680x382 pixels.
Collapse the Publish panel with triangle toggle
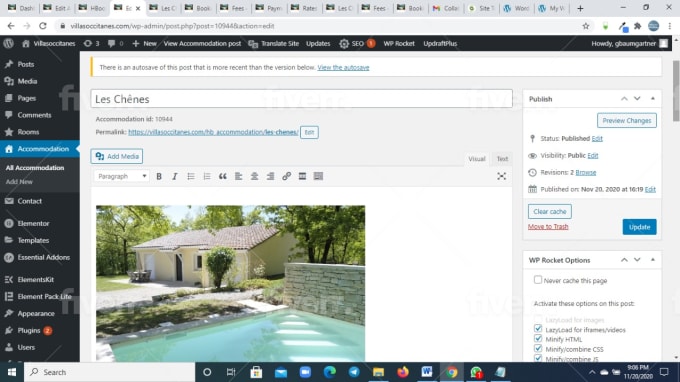pyautogui.click(x=653, y=99)
